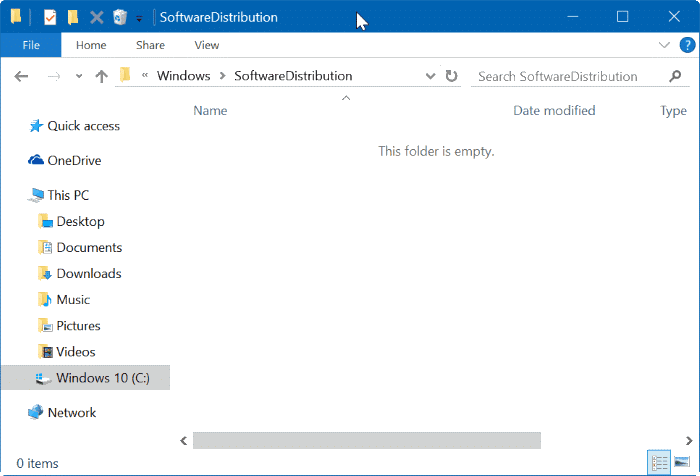The width and height of the screenshot is (700, 476).
Task: Switch to the Share ribbon tab
Action: (150, 45)
